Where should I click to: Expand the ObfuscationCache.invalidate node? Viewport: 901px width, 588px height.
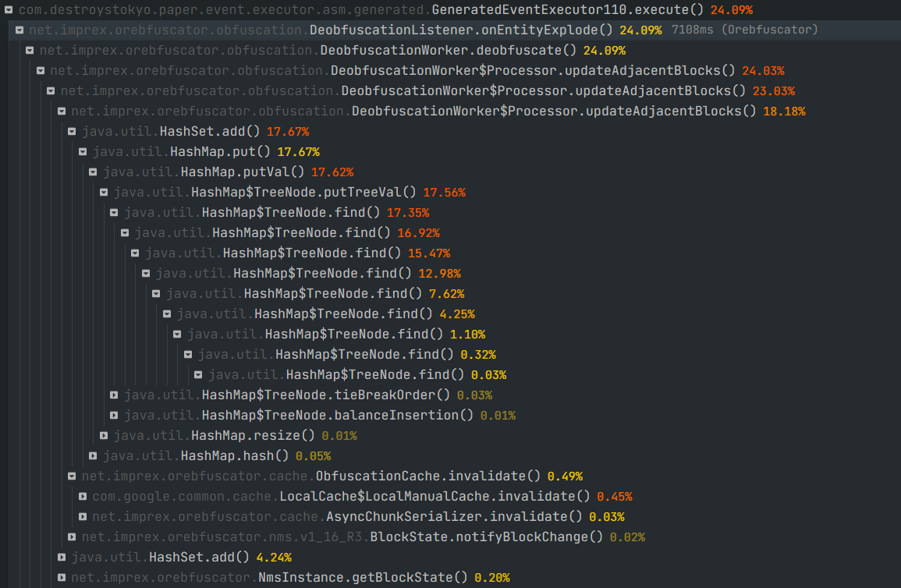click(72, 476)
